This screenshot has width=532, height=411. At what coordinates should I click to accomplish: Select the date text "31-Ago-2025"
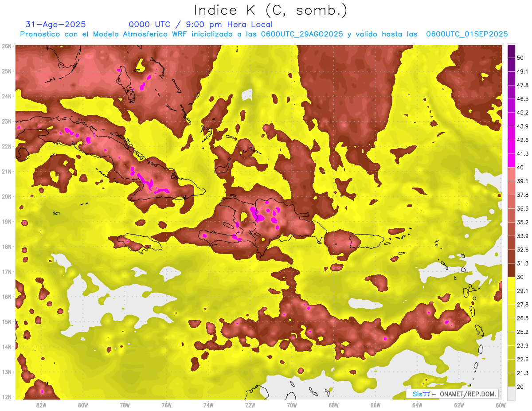pos(56,24)
